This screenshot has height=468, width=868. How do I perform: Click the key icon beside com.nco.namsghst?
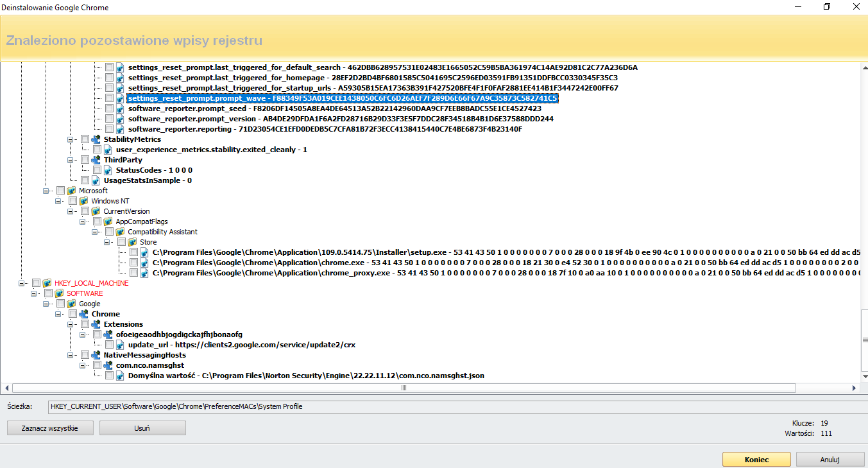point(108,365)
